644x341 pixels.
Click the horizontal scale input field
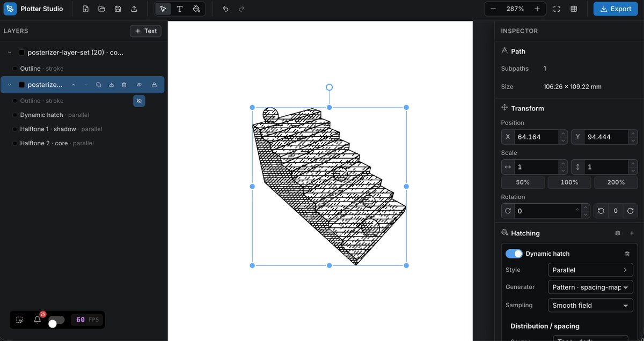click(536, 167)
